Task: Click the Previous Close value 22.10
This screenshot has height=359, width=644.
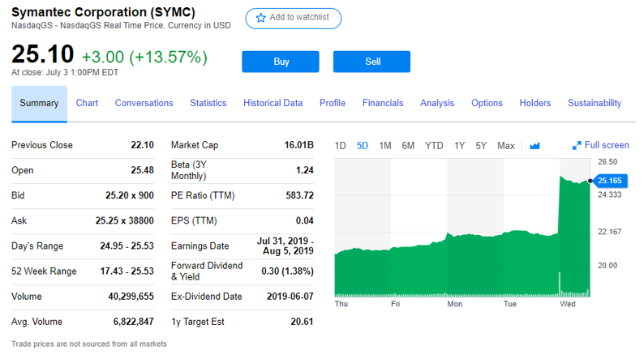Action: point(142,145)
